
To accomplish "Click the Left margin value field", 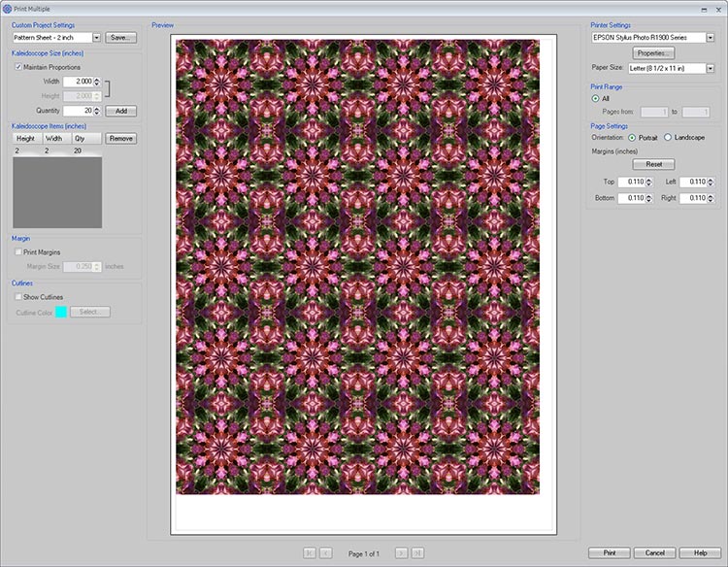I will click(693, 182).
